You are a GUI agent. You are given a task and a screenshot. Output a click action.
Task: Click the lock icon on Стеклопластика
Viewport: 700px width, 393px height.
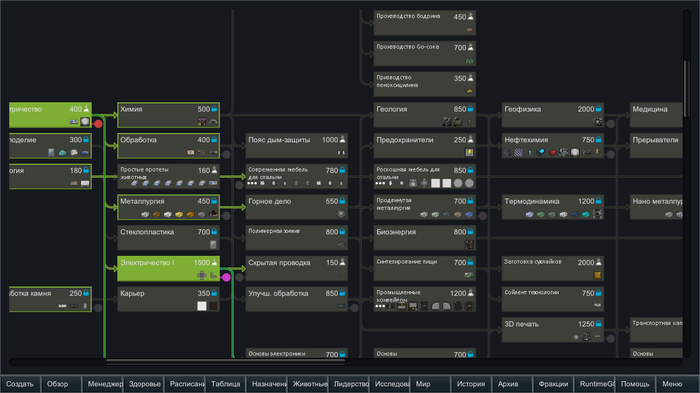coord(214,231)
